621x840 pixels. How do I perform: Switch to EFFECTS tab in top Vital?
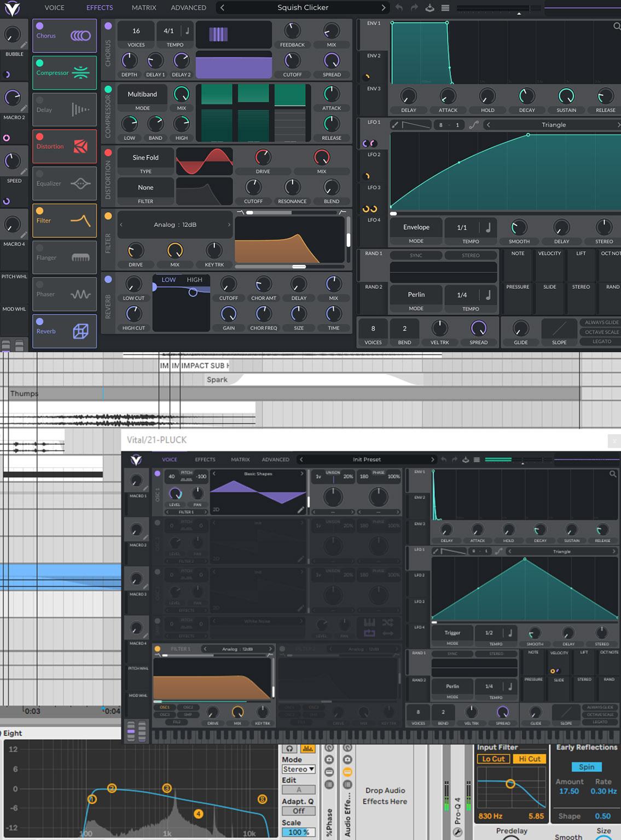click(100, 8)
